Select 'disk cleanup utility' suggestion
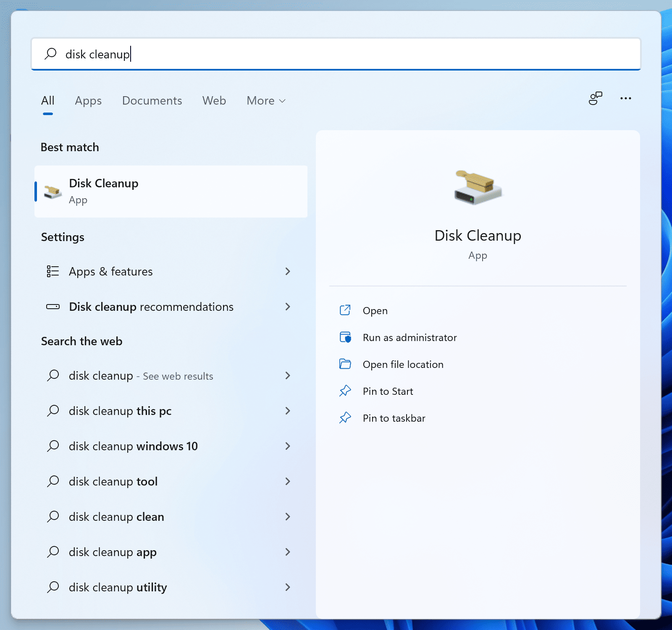 (x=171, y=587)
